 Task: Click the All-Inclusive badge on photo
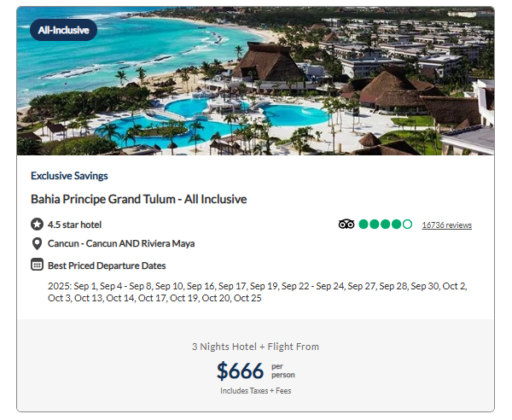(x=63, y=30)
